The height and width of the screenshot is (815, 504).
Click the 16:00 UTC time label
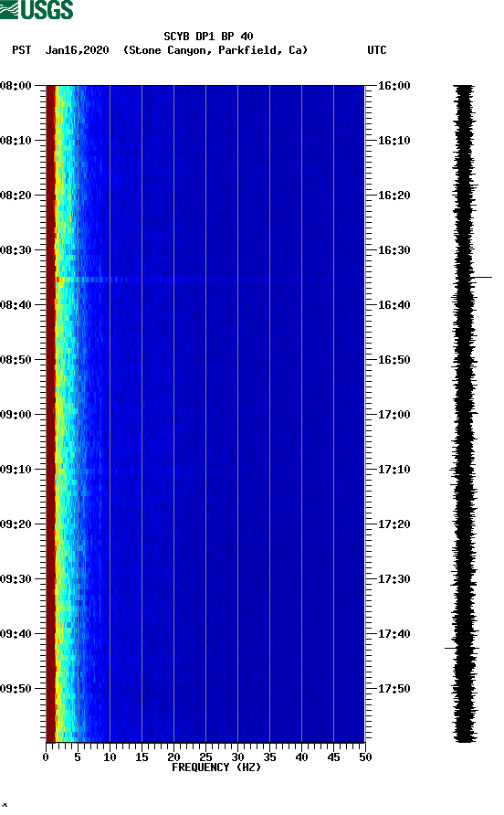point(394,86)
